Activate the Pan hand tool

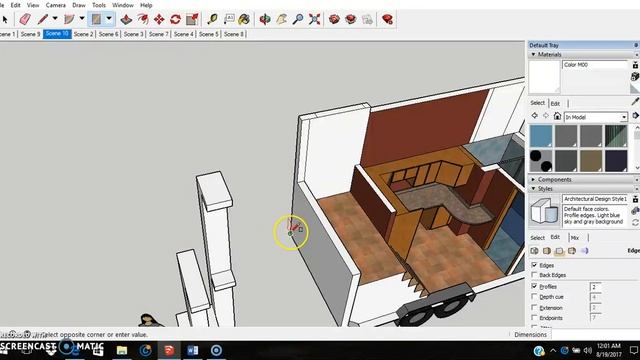pyautogui.click(x=281, y=19)
